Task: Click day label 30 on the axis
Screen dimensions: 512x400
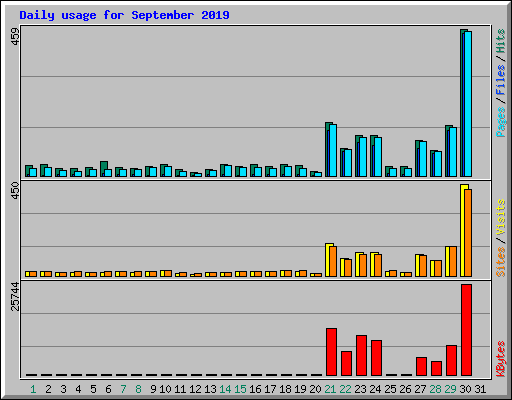Action: [465, 389]
